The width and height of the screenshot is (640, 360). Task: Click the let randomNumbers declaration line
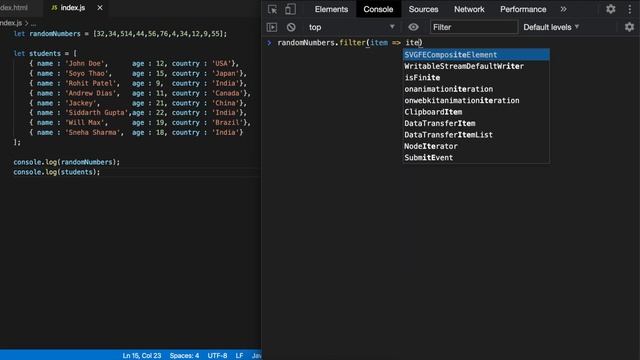click(x=120, y=34)
